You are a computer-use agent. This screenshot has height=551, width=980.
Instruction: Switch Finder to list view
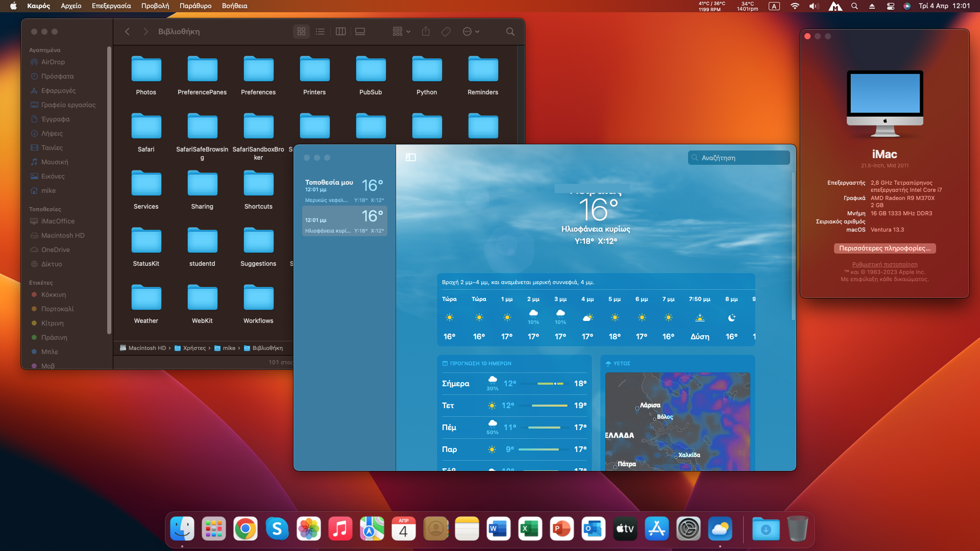tap(320, 32)
